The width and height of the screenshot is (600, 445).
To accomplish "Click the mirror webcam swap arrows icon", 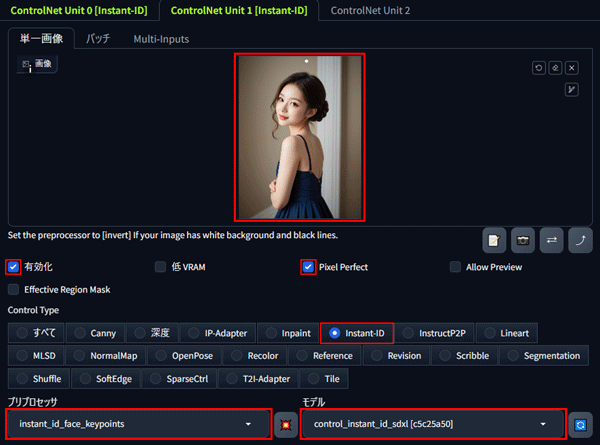I will (x=551, y=240).
